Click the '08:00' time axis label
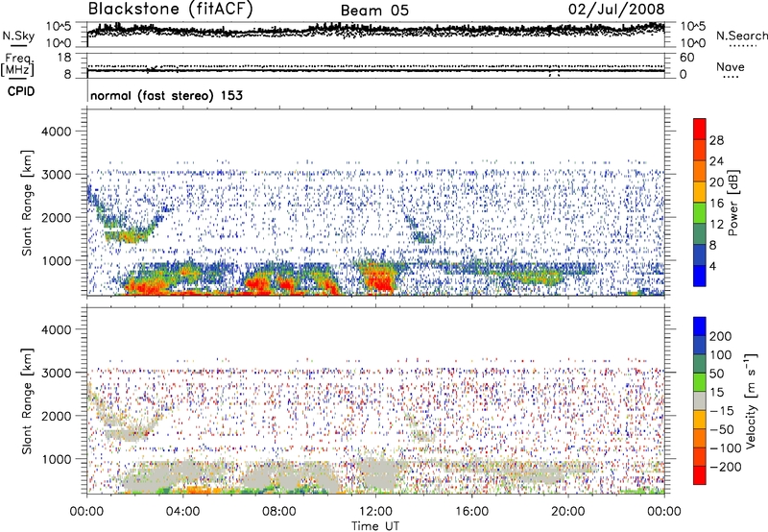Image resolution: width=768 pixels, height=532 pixels. coord(279,512)
